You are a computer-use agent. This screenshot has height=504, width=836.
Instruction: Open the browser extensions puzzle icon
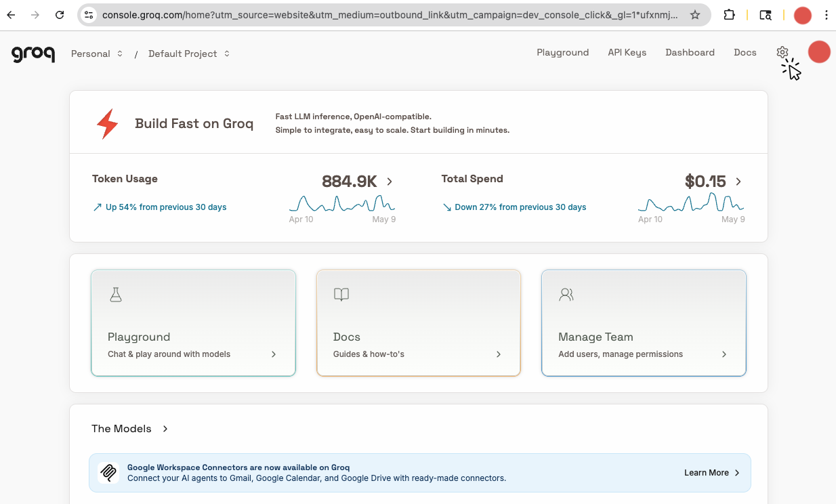tap(729, 15)
